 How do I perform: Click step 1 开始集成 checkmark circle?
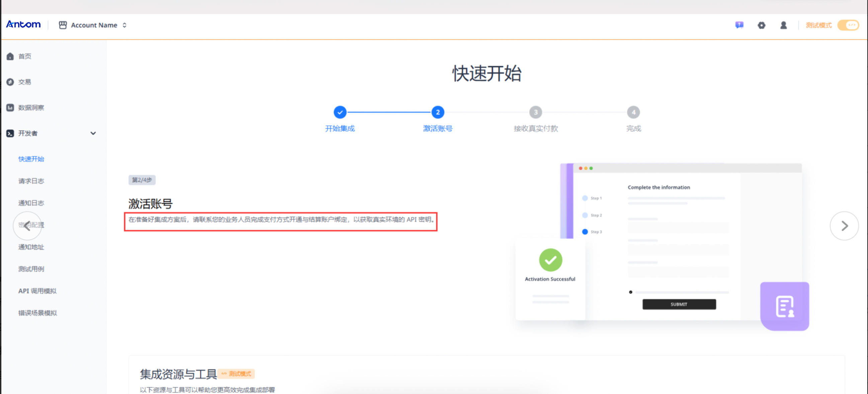340,112
